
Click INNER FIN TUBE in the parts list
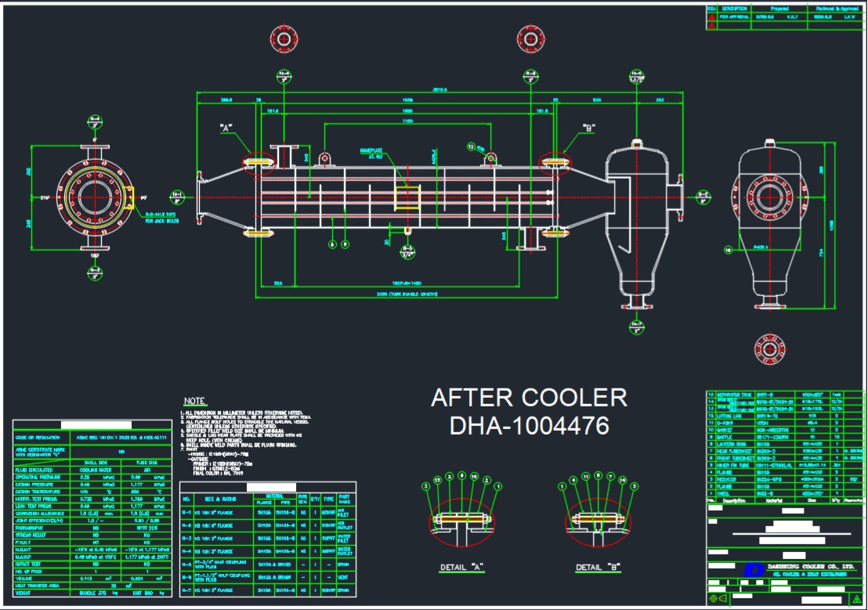pos(732,465)
